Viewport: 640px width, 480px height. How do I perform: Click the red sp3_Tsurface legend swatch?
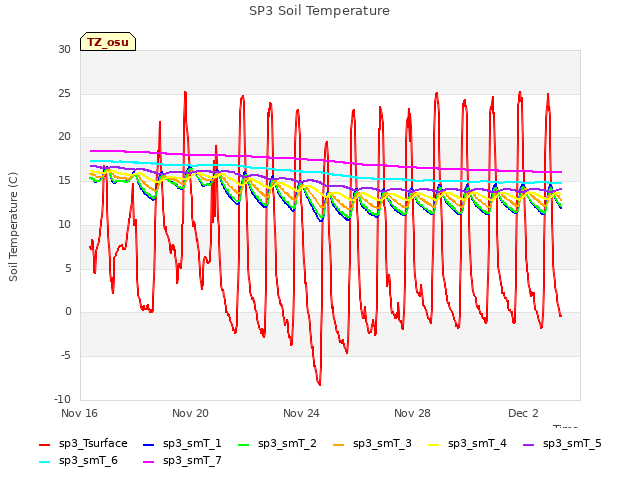[x=44, y=444]
